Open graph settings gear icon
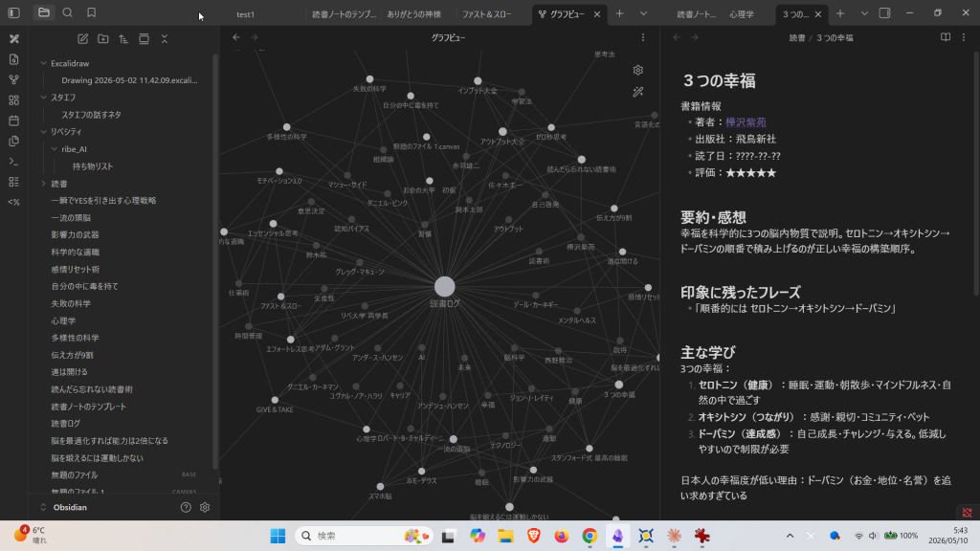Image resolution: width=980 pixels, height=551 pixels. 638,70
